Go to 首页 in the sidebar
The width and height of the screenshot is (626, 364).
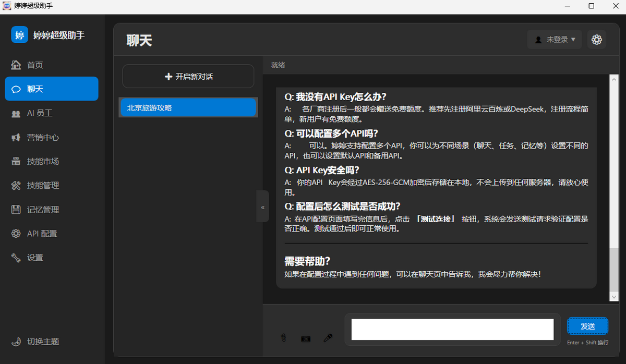click(x=52, y=65)
